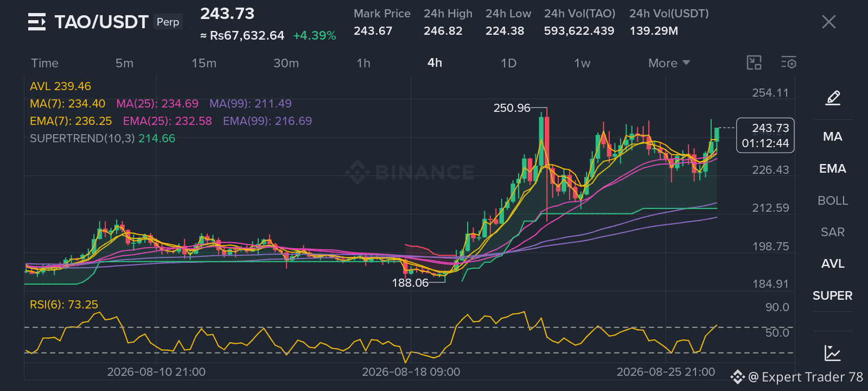Click the MA(99): 211.49 legend
Viewport: 868px width, 391px height.
[x=251, y=104]
